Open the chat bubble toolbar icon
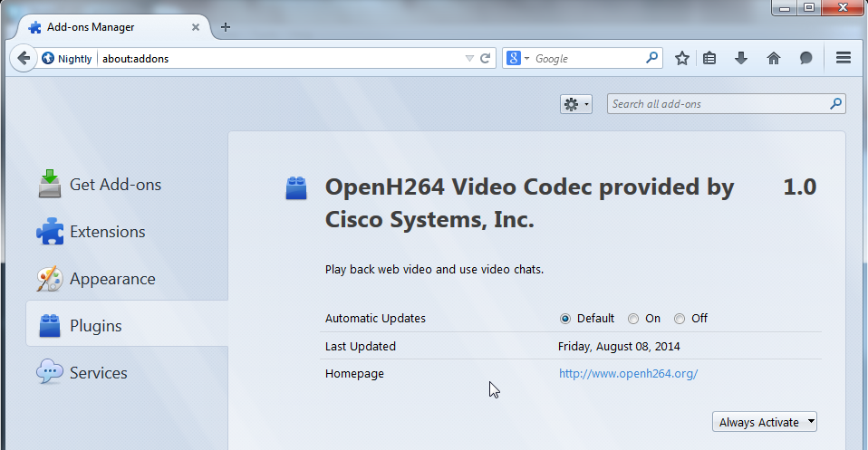 (x=806, y=58)
